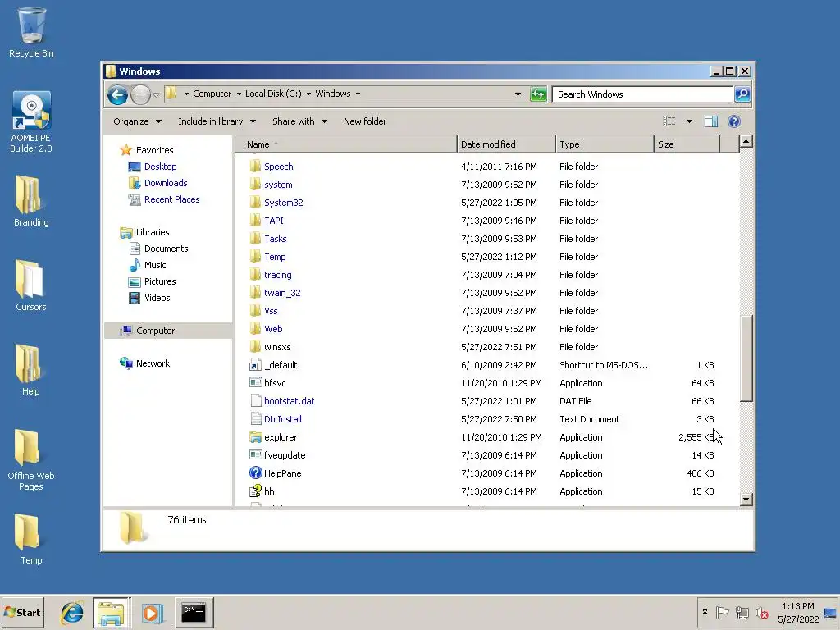
Task: Open Help via the blue question icon
Action: 734,121
